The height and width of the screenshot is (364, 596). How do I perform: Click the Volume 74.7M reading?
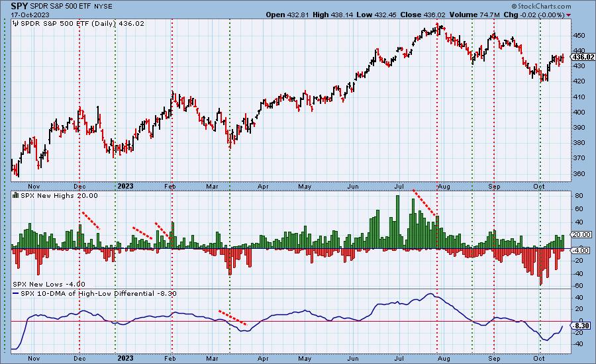(474, 15)
